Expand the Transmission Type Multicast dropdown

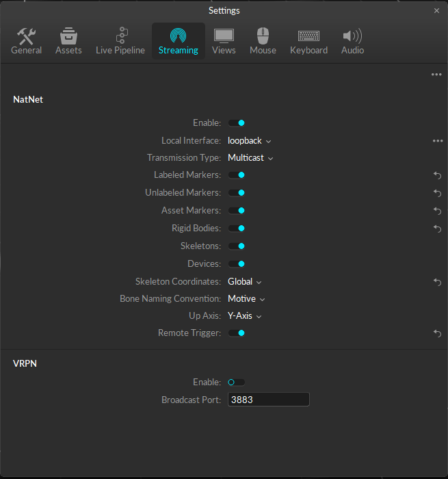(x=250, y=158)
